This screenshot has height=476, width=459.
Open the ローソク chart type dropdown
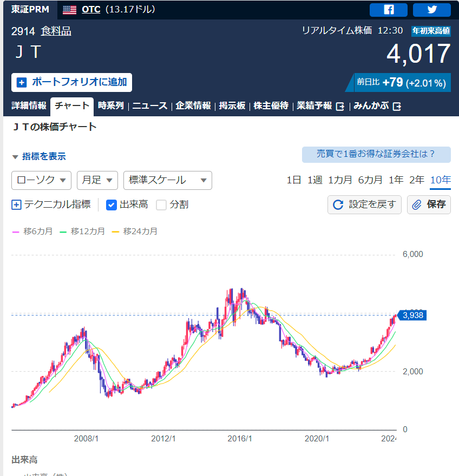tap(41, 180)
